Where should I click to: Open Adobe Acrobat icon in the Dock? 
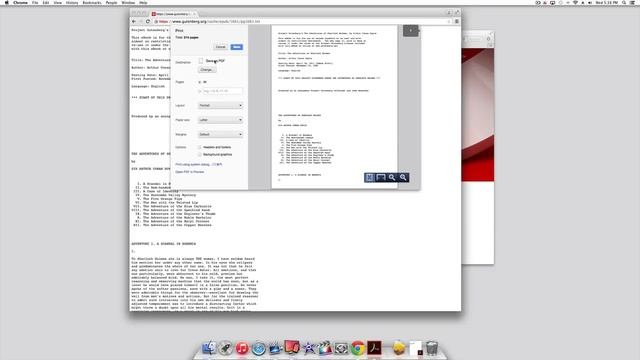click(374, 348)
